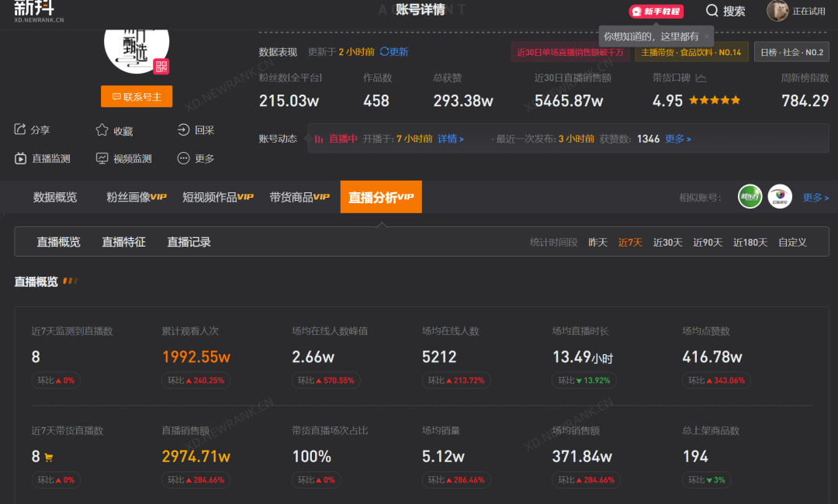The height and width of the screenshot is (504, 838).
Task: Select the 昨天 time range option
Action: 597,243
